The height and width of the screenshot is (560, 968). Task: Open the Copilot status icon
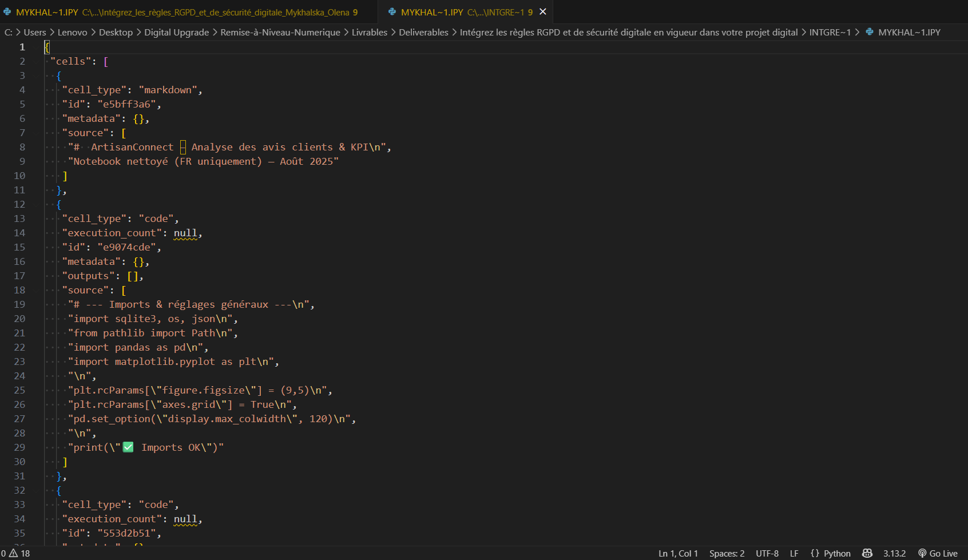pyautogui.click(x=867, y=553)
